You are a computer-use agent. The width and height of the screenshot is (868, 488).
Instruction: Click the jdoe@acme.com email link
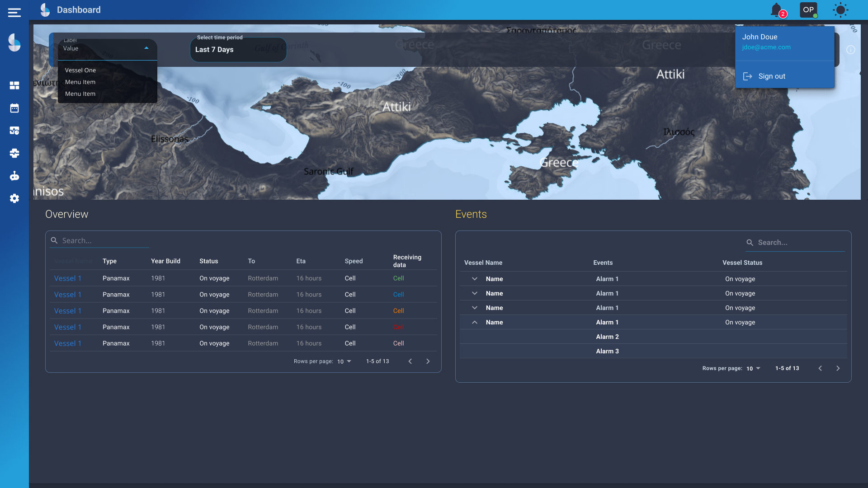tap(766, 47)
